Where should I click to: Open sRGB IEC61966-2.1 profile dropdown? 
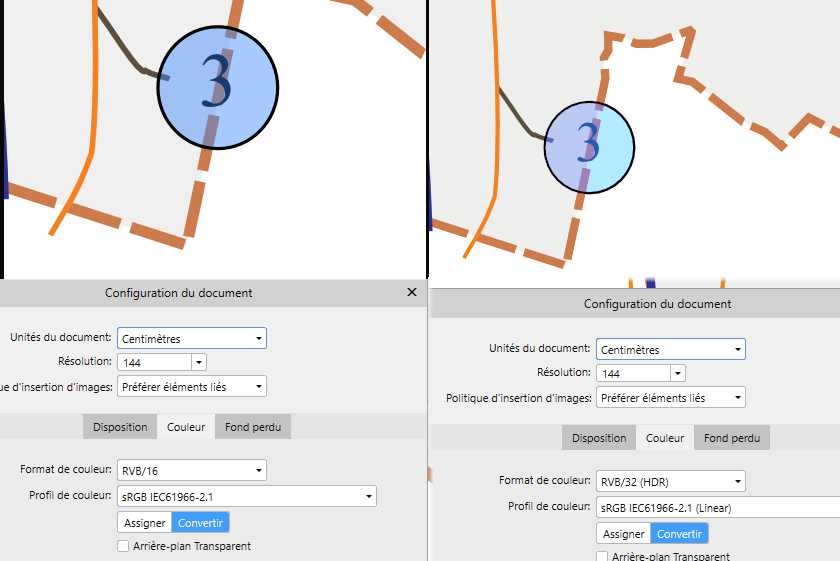[247, 496]
